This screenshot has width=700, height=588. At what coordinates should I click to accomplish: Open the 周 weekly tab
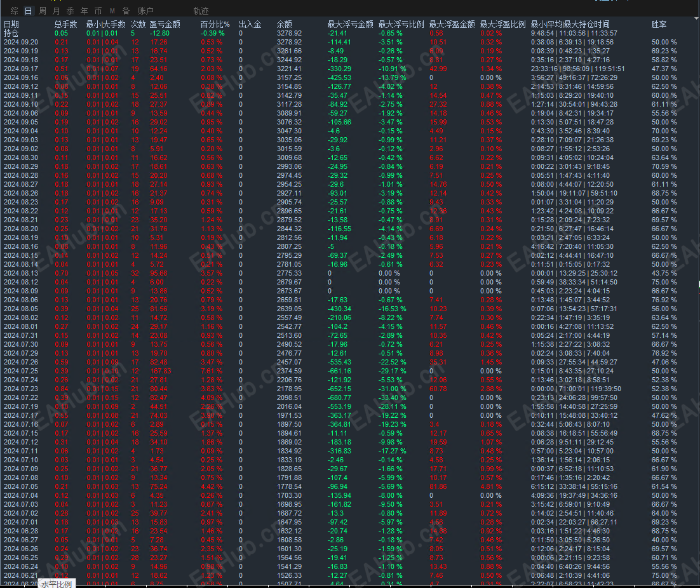43,11
